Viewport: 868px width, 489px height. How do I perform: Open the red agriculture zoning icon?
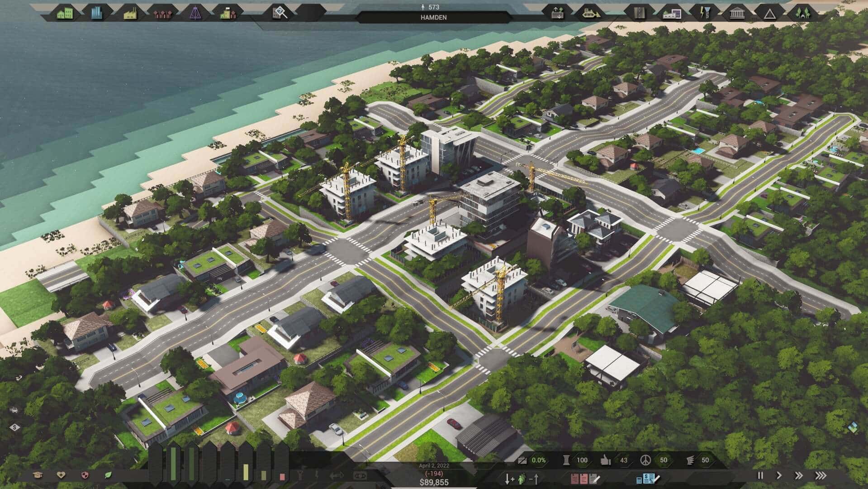[x=163, y=14]
